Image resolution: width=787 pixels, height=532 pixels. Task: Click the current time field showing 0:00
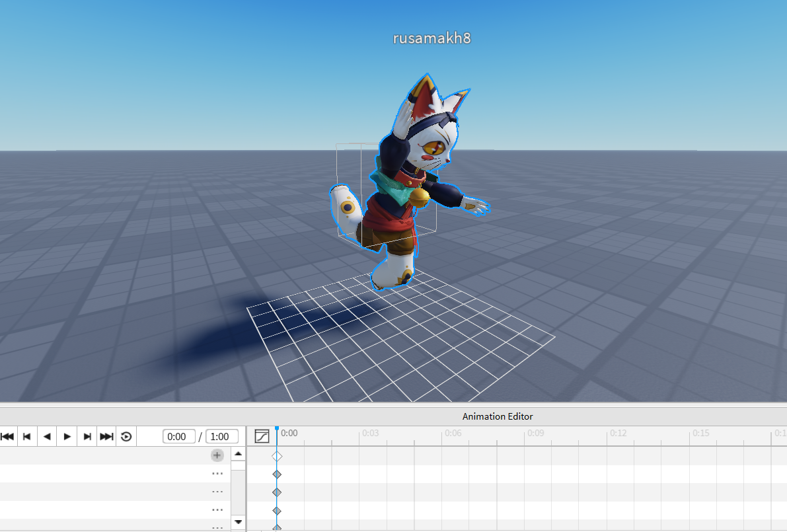[x=178, y=437]
